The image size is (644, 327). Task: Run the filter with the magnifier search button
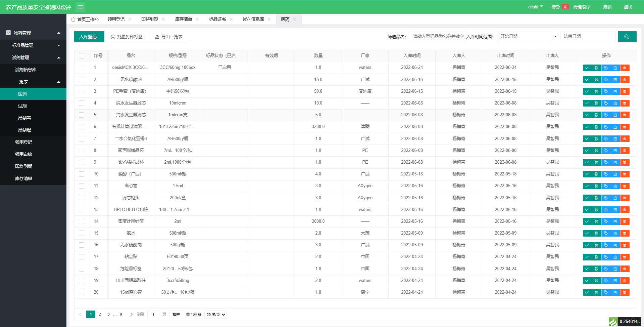click(x=627, y=37)
